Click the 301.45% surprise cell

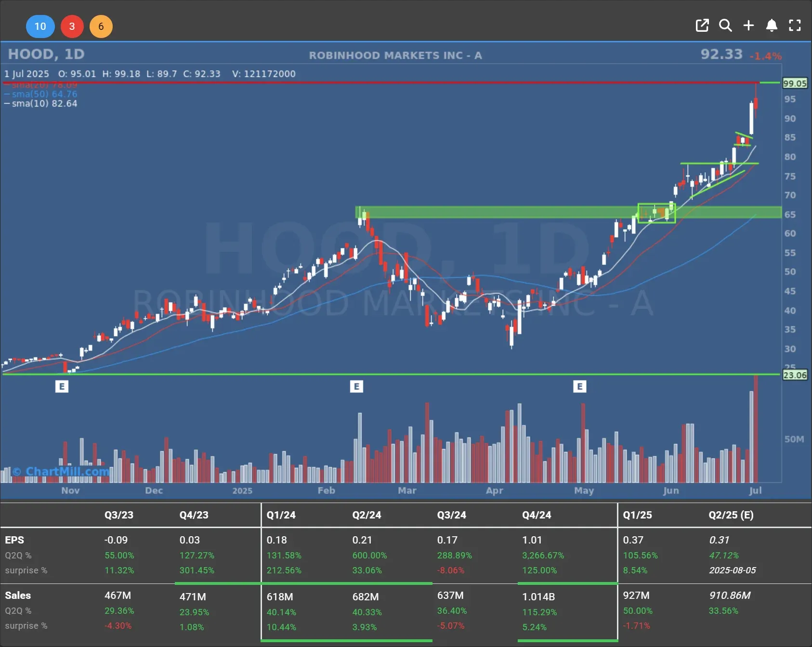pos(197,570)
